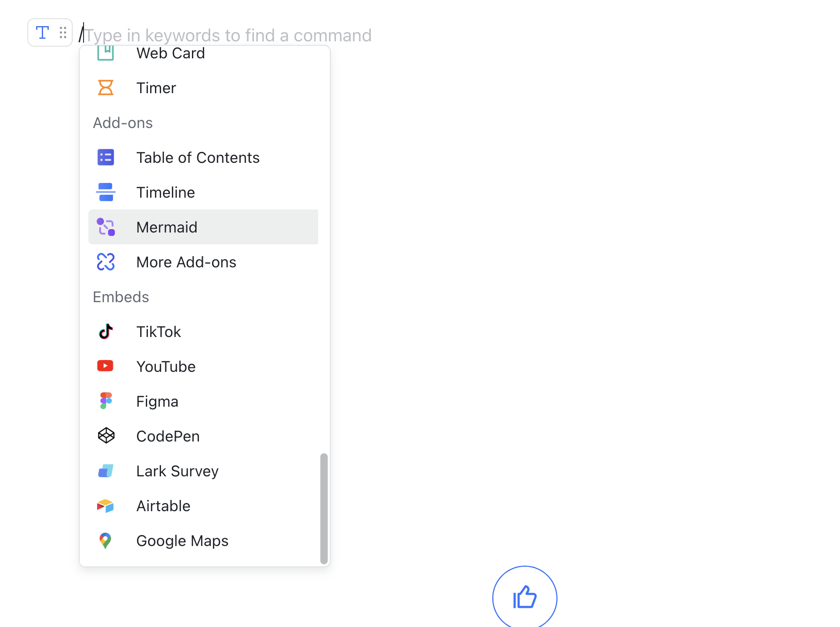
Task: Click the YouTube embed icon
Action: point(105,366)
